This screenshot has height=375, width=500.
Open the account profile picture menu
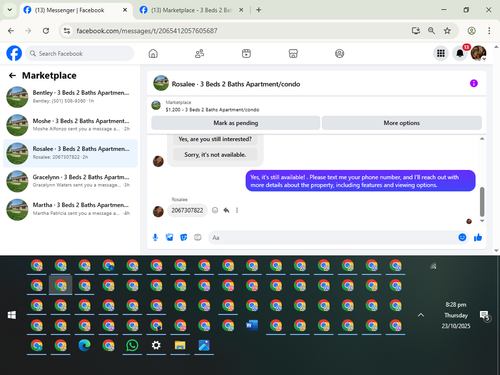point(478,53)
